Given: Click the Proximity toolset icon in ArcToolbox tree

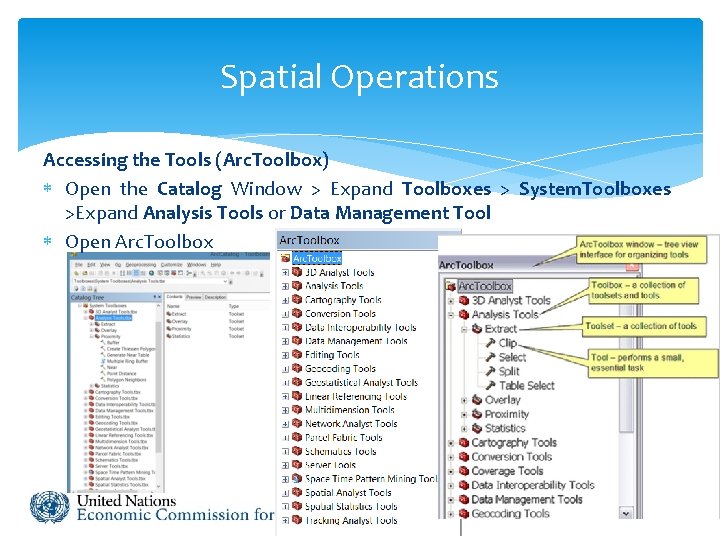Looking at the screenshot, I should [x=478, y=414].
